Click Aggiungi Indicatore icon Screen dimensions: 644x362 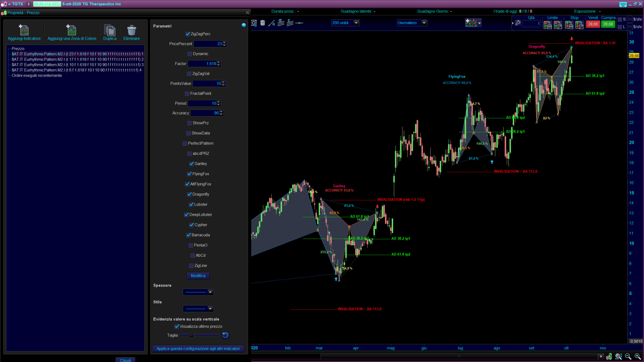pos(24,30)
